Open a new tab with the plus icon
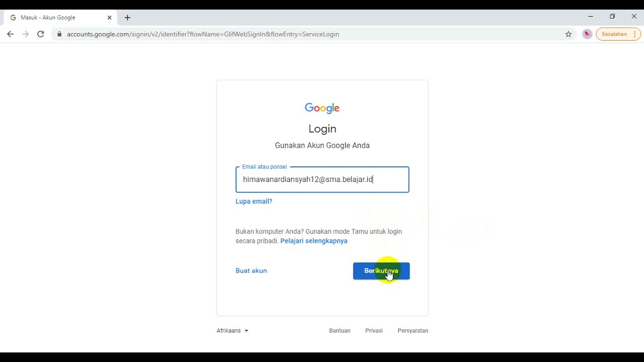 (x=127, y=18)
